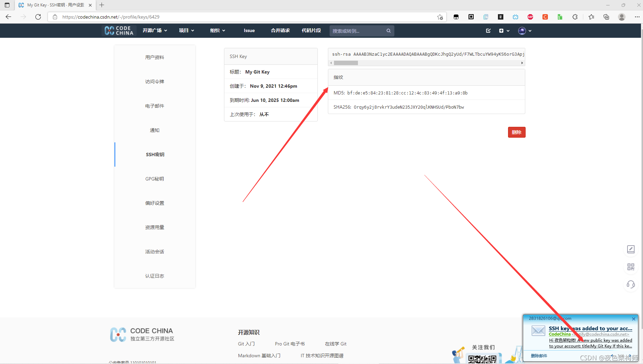Select GPG秘钥 in the sidebar

pos(155,179)
